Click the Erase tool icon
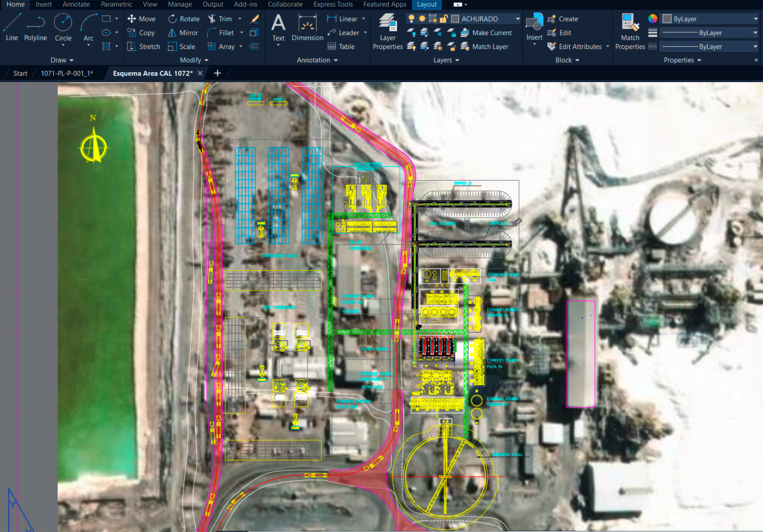This screenshot has height=532, width=763. 255,19
